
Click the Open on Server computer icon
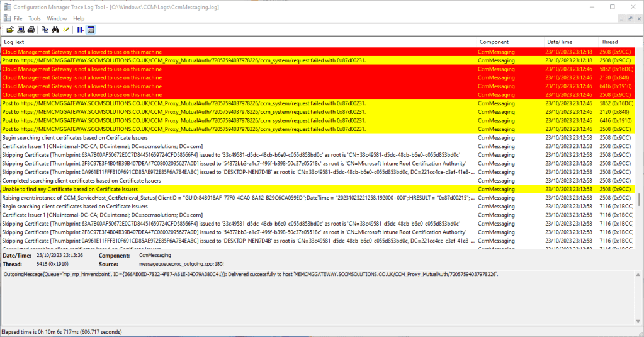(21, 30)
